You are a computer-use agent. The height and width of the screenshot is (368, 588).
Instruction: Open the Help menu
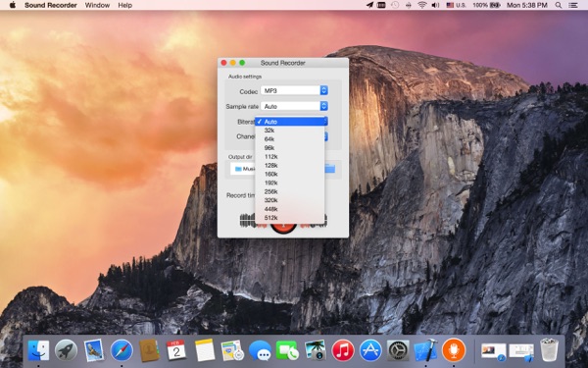pyautogui.click(x=124, y=5)
